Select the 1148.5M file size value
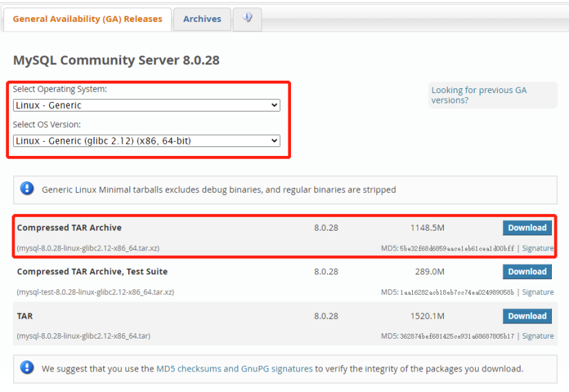This screenshot has width=569, height=392. 427,228
